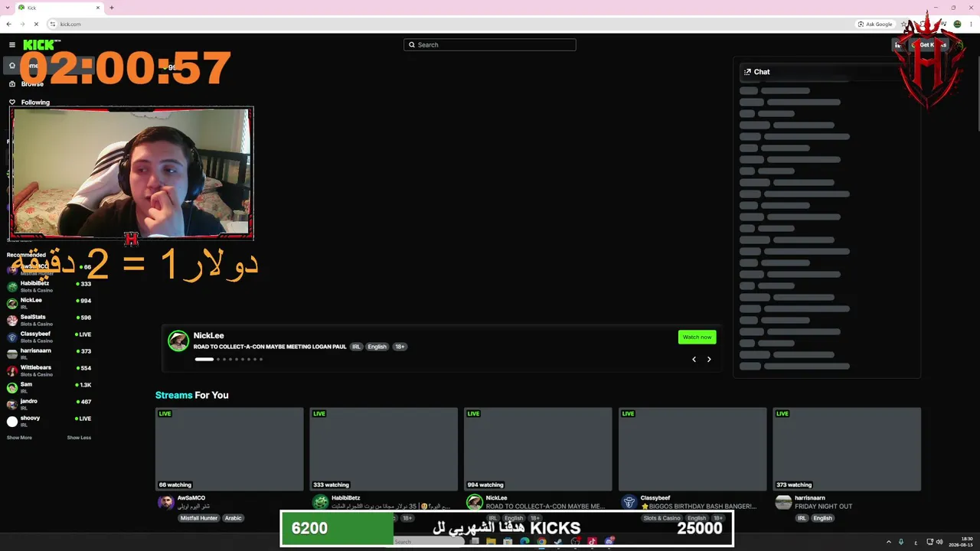980x551 pixels.
Task: Select the English tag on featured banner
Action: (x=377, y=347)
